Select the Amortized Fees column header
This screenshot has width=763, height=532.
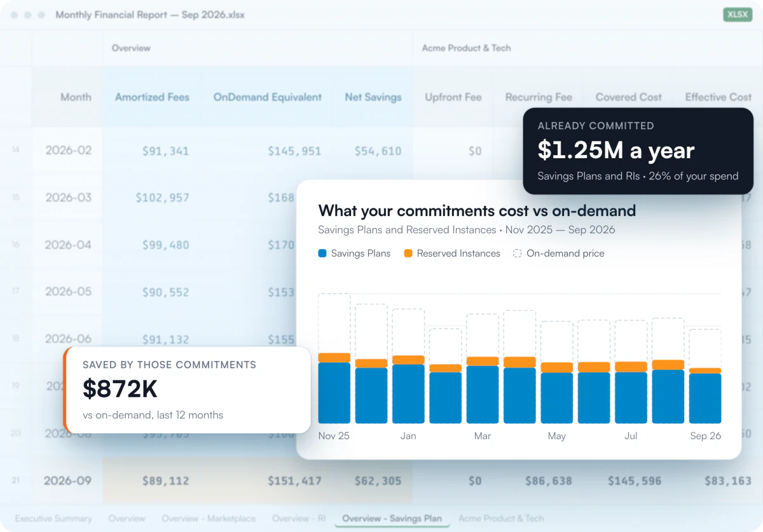pyautogui.click(x=152, y=97)
